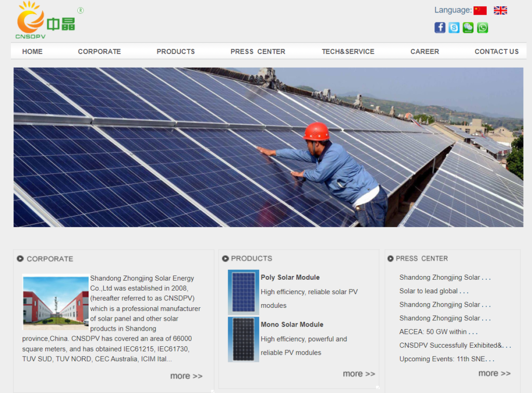Open the CONTACT US menu item

(497, 51)
